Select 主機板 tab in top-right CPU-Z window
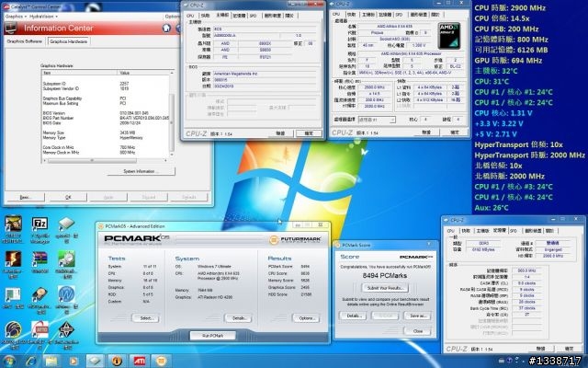This screenshot has height=368, width=588. tap(368, 15)
